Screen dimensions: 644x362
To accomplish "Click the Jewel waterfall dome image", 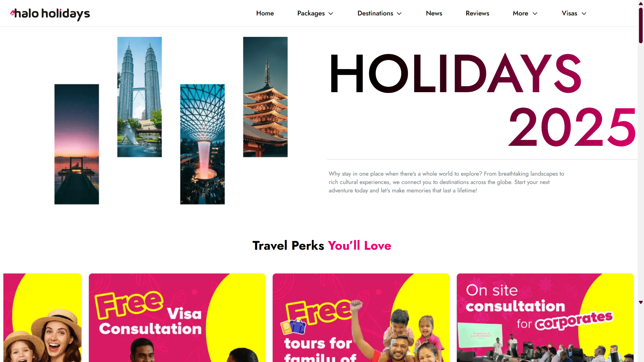I will [202, 144].
